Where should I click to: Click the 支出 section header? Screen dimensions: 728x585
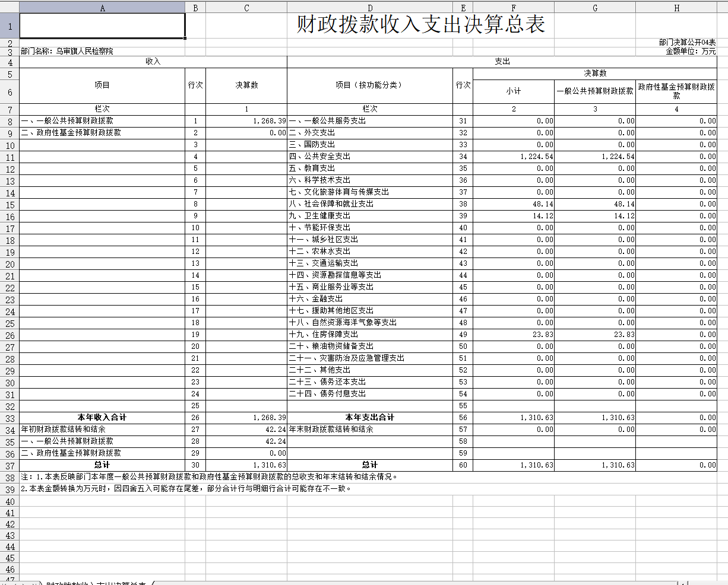point(502,62)
